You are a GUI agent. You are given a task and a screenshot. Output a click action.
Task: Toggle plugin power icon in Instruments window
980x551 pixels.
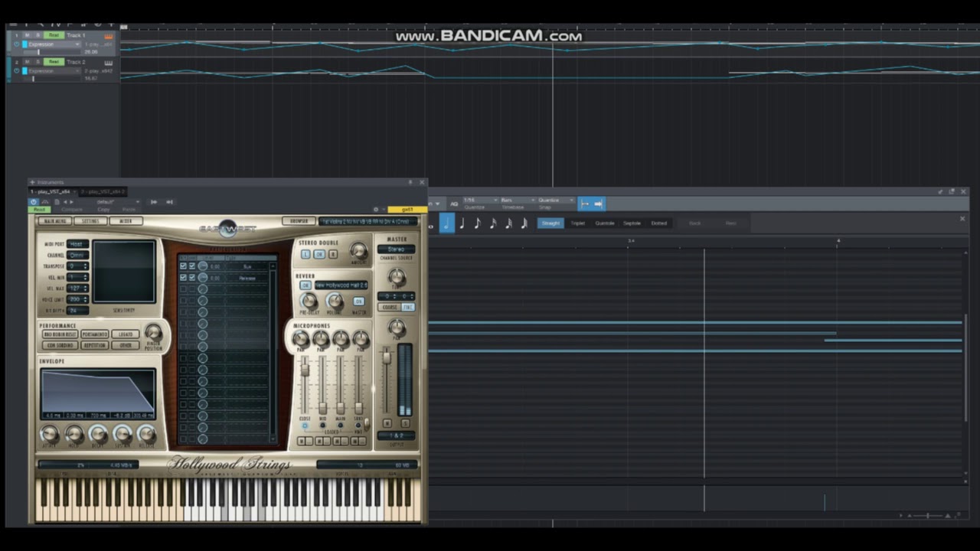(33, 202)
